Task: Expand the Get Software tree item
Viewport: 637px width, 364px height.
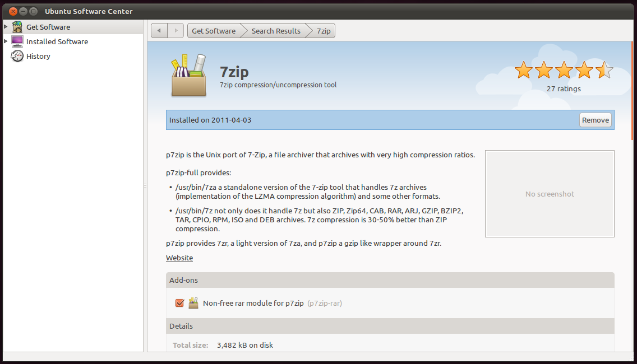Action: (5, 26)
